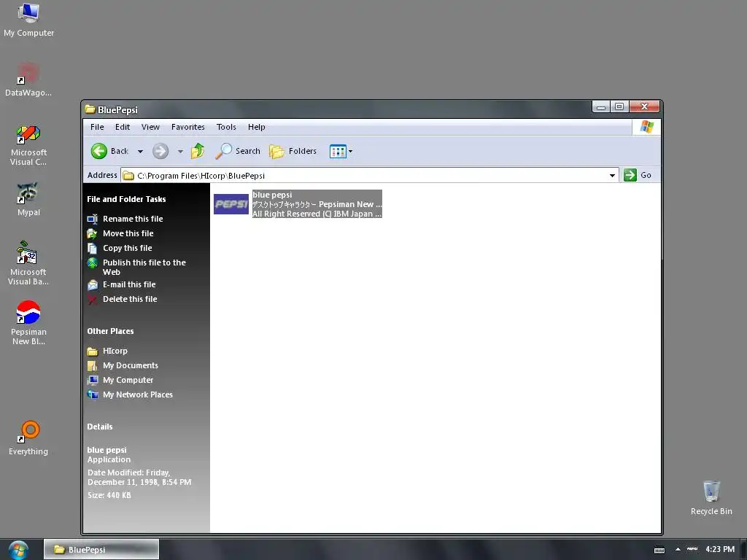
Task: Click the BluePepsi title bar folder icon
Action: [x=90, y=109]
